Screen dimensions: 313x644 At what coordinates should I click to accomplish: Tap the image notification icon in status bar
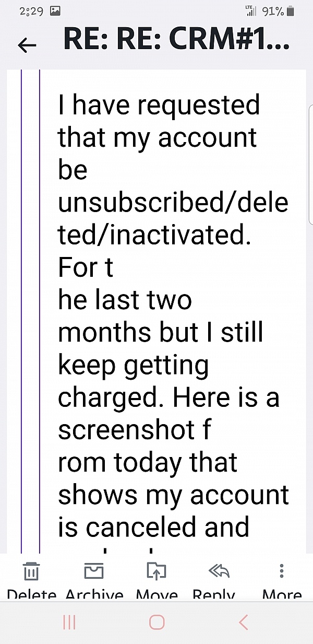[x=55, y=11]
